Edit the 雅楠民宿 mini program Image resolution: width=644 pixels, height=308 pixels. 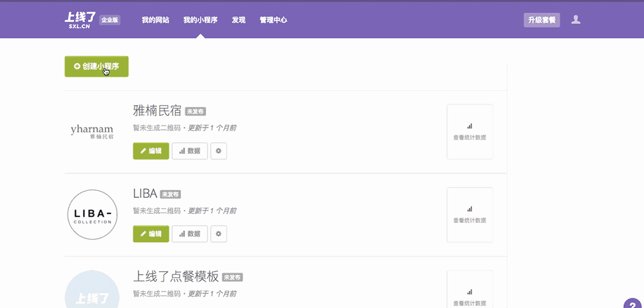[x=151, y=151]
